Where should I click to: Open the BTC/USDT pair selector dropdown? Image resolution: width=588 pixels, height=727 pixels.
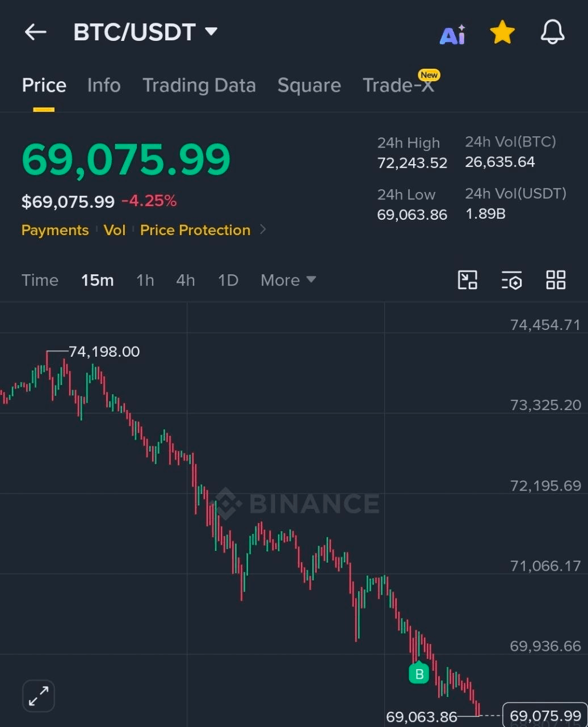146,32
